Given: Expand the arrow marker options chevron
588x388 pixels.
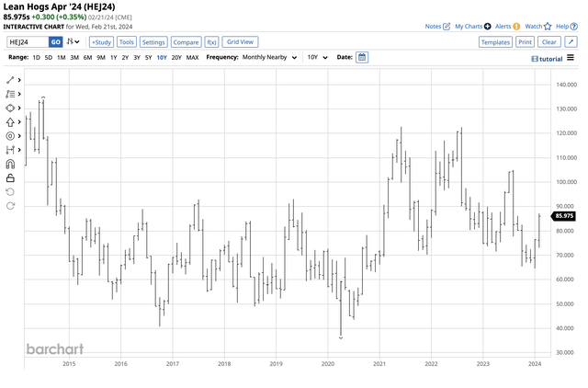Looking at the screenshot, I should click(x=19, y=122).
